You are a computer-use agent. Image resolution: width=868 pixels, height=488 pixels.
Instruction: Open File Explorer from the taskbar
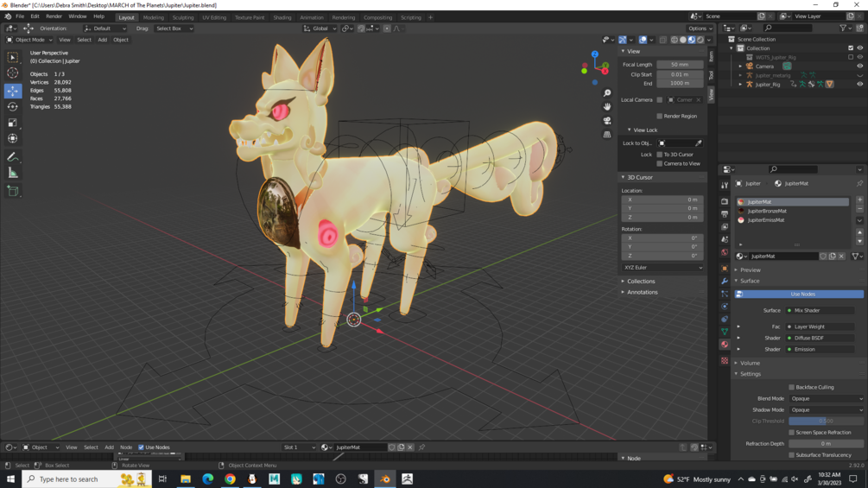tap(186, 479)
